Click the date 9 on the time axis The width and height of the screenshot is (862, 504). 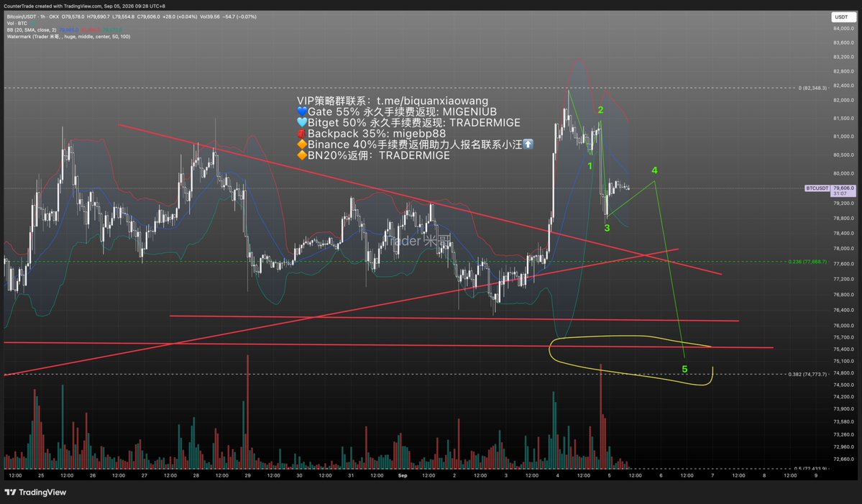click(x=816, y=475)
